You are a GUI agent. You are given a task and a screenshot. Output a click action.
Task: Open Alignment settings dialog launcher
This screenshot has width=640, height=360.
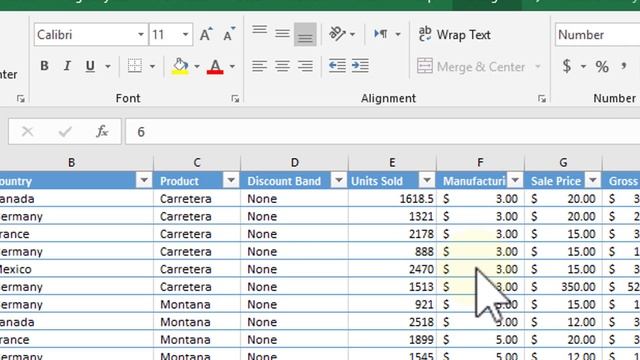coord(542,98)
